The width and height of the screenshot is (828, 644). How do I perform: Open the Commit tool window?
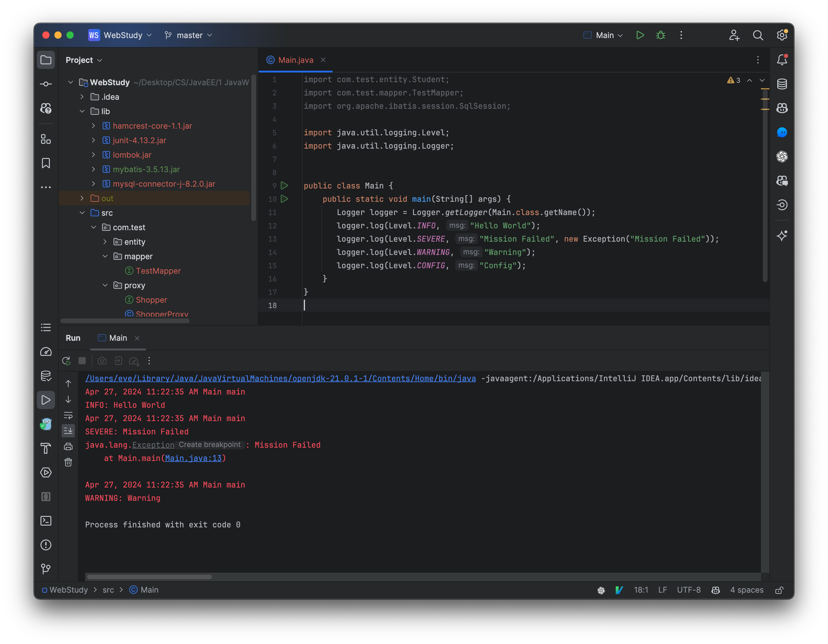46,83
